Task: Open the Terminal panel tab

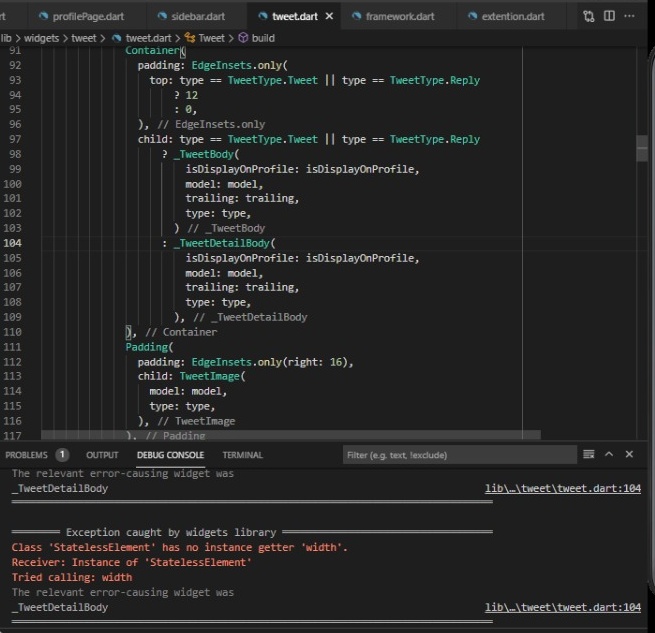Action: click(242, 455)
